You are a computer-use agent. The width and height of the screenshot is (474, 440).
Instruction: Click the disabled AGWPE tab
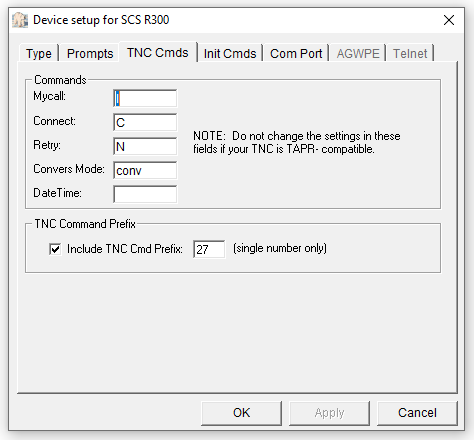(358, 53)
